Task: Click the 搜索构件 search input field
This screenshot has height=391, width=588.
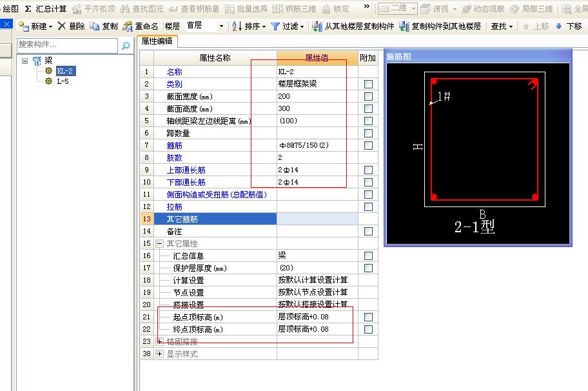Action: (67, 45)
